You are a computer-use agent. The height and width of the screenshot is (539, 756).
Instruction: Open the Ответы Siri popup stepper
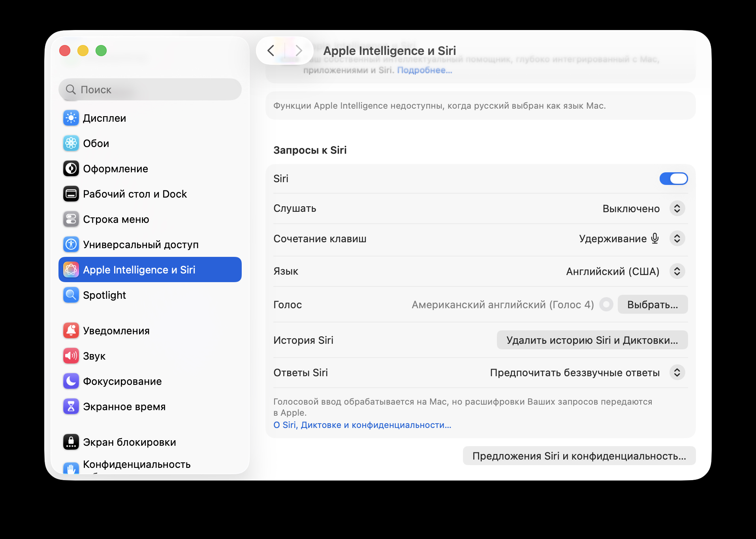(677, 372)
